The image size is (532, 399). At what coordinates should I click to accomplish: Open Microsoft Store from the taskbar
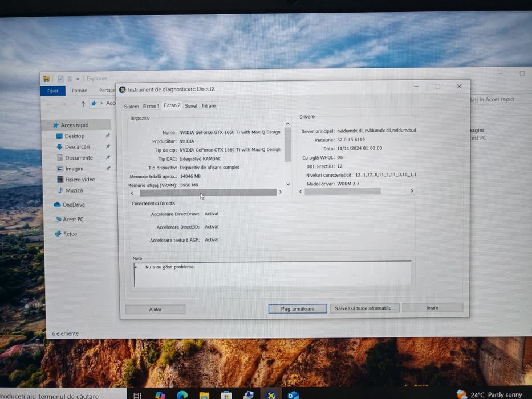[x=226, y=395]
